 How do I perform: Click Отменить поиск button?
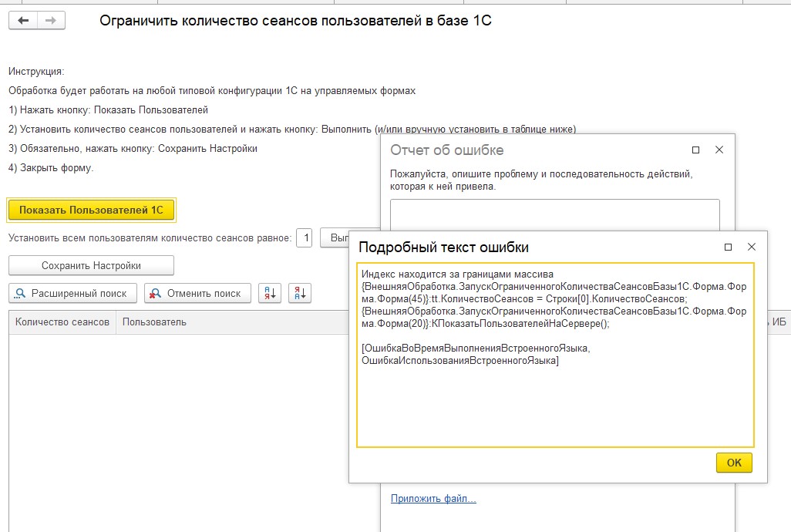tap(197, 293)
